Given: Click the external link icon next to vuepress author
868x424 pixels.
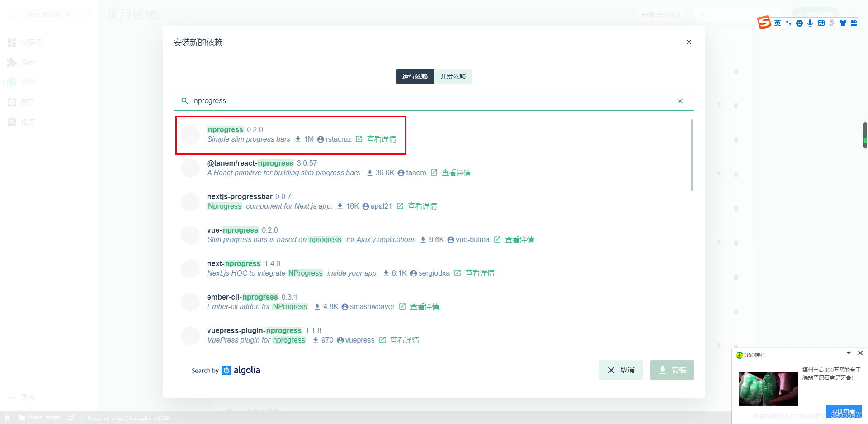Looking at the screenshot, I should click(382, 340).
